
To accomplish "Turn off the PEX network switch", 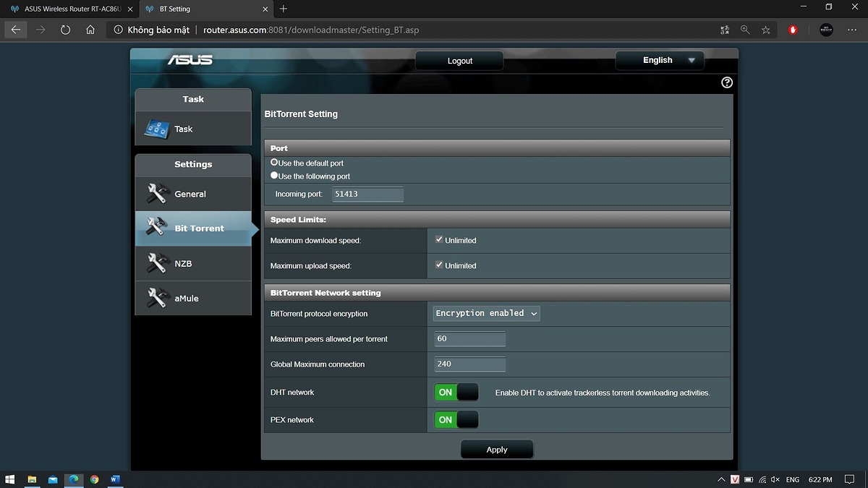I will point(456,420).
